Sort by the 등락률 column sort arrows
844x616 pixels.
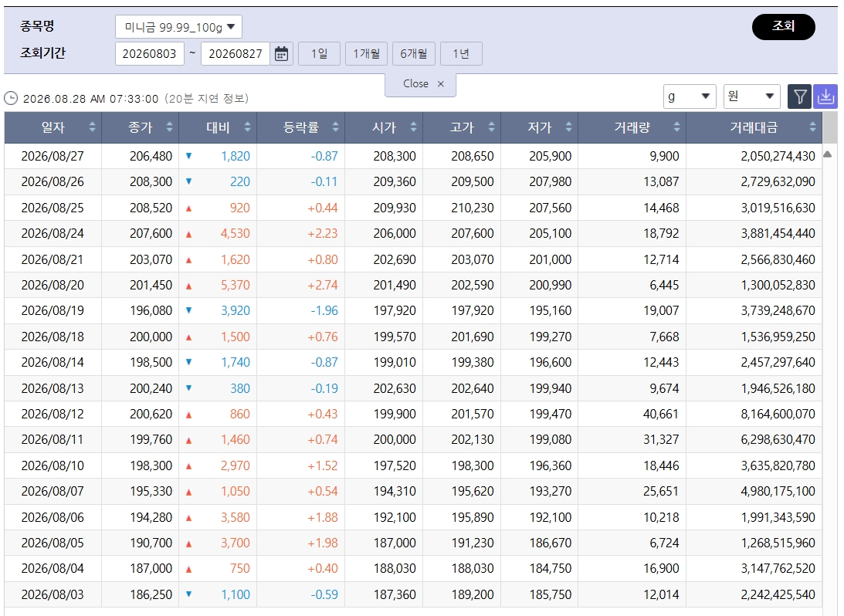(335, 127)
